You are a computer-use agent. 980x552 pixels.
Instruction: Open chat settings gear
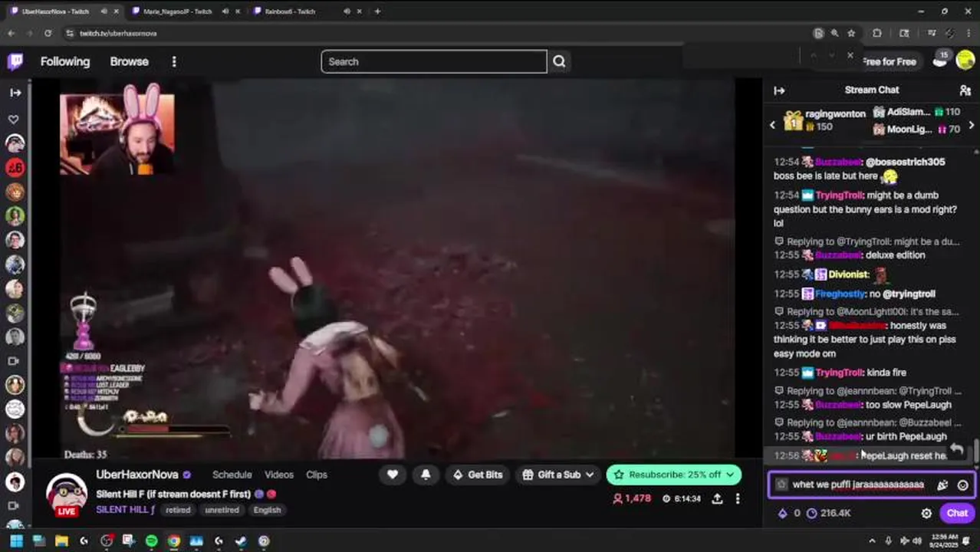pyautogui.click(x=926, y=514)
